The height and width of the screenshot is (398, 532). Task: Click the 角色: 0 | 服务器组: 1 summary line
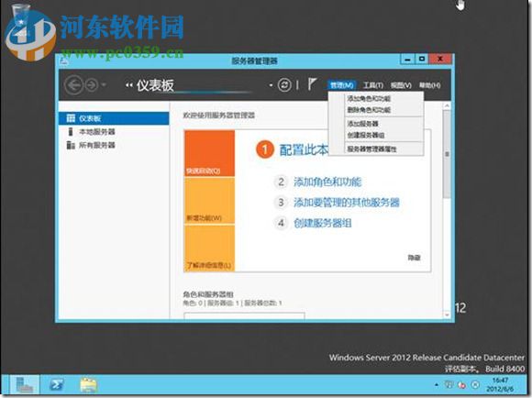[232, 303]
